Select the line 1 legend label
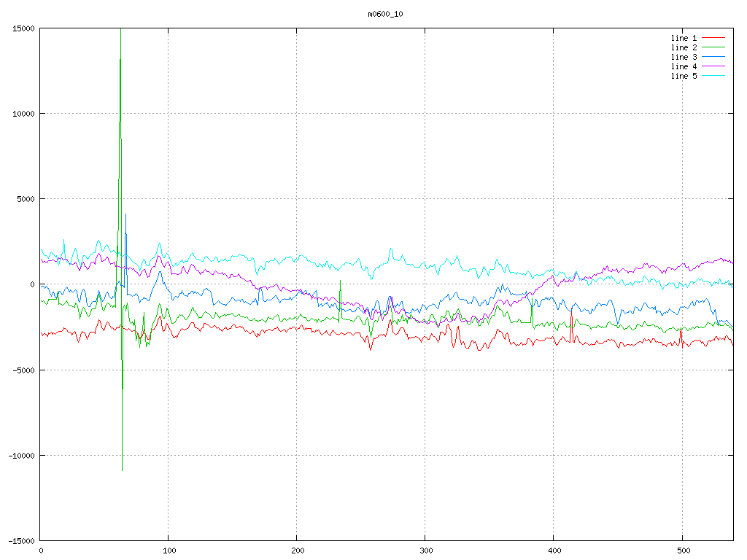 pyautogui.click(x=684, y=38)
